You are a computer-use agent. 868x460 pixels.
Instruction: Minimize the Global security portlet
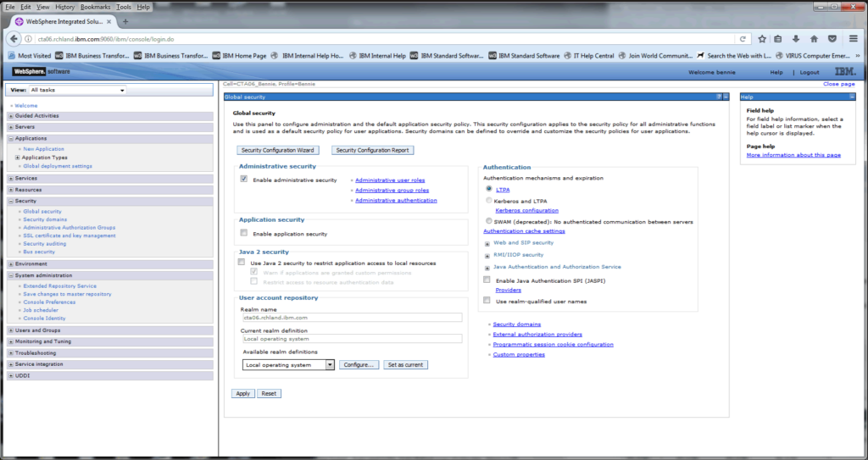[x=726, y=97]
